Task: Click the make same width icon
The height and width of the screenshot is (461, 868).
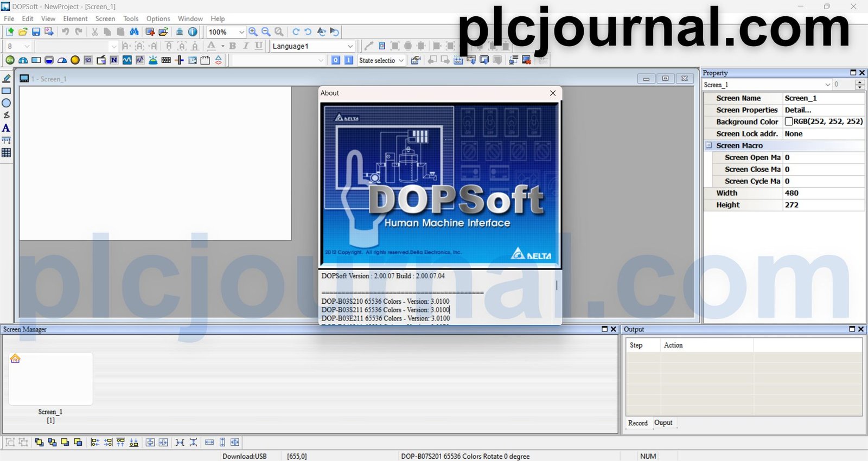Action: point(209,443)
